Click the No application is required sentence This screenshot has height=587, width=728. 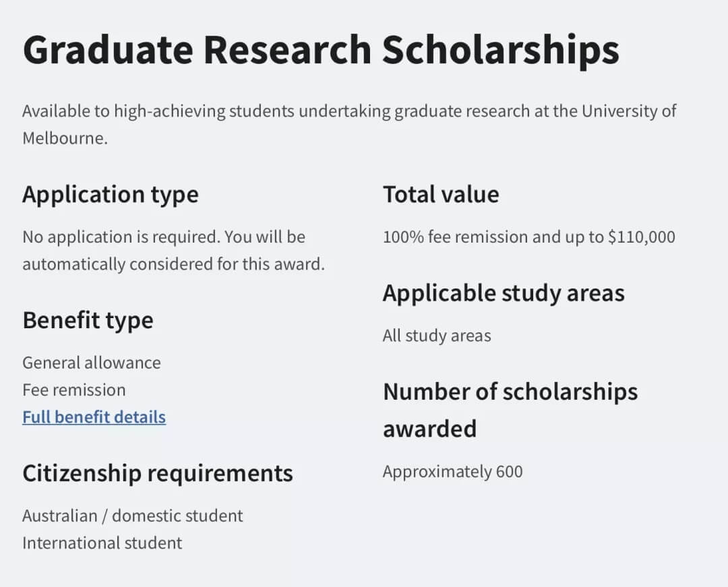[x=120, y=237]
